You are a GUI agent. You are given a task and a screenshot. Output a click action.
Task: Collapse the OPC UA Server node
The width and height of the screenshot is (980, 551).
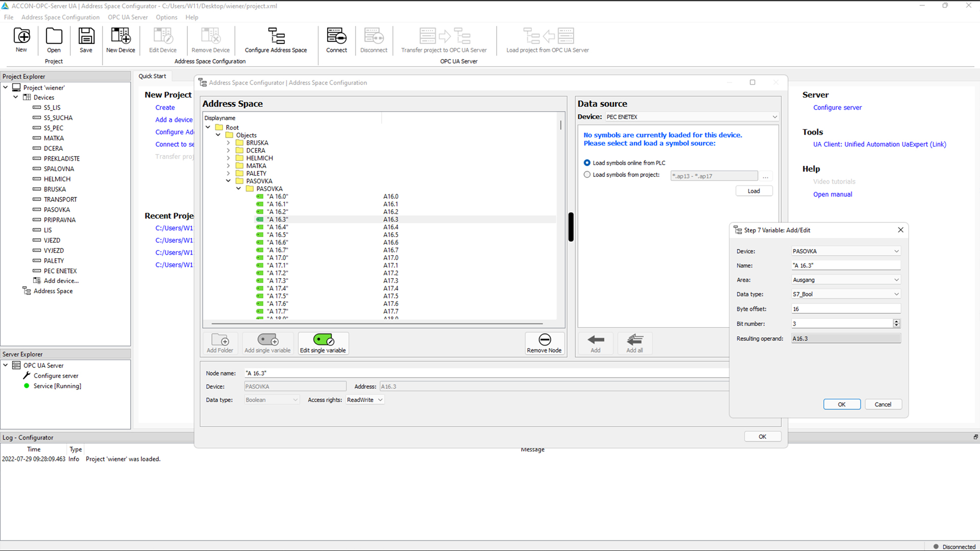(x=6, y=365)
